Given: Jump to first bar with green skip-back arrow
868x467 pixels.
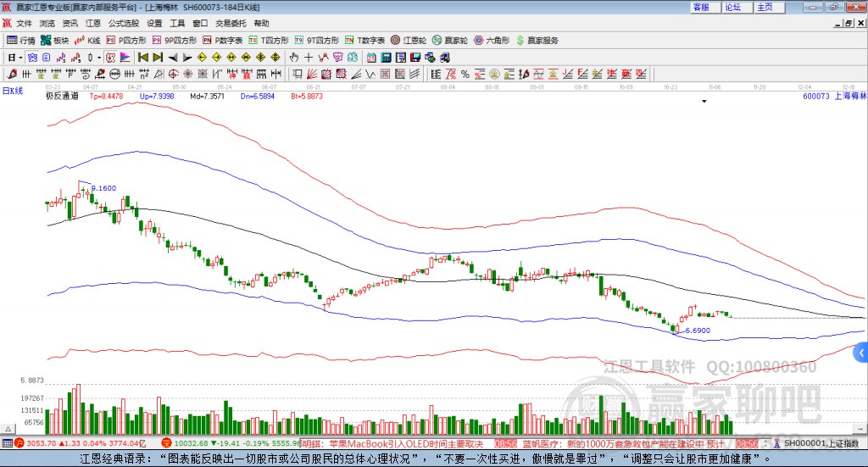Looking at the screenshot, I should pyautogui.click(x=142, y=58).
